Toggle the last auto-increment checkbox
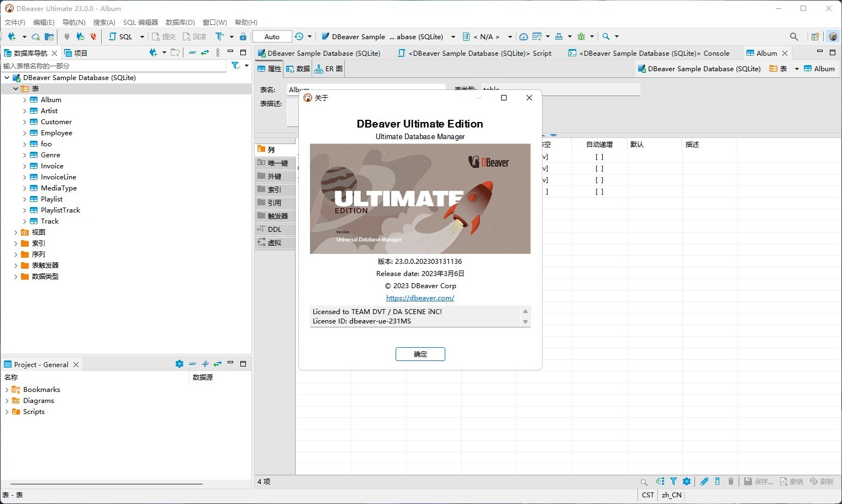The width and height of the screenshot is (842, 504). coord(599,192)
